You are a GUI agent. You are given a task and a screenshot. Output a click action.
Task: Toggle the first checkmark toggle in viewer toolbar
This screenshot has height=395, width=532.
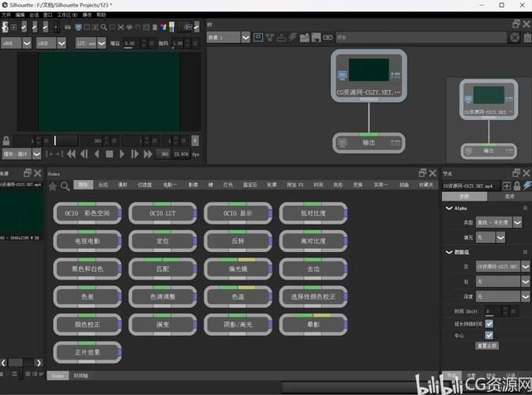(x=24, y=27)
